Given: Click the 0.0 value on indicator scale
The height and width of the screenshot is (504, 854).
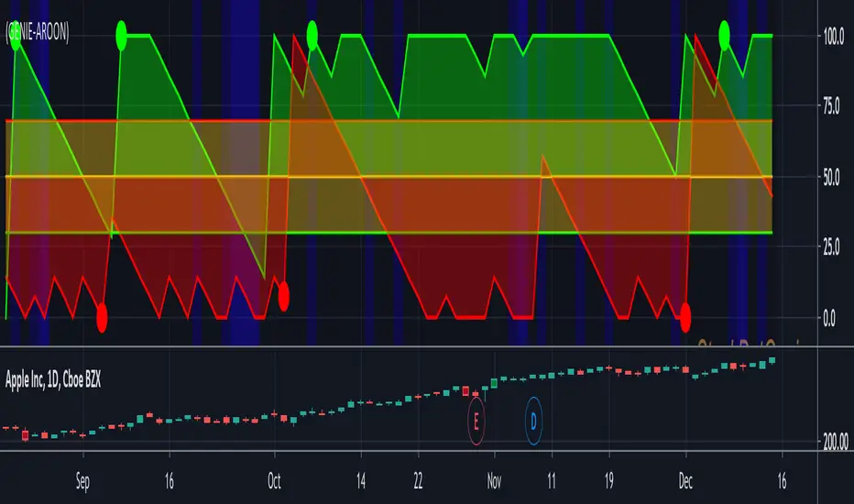Looking at the screenshot, I should click(x=829, y=319).
